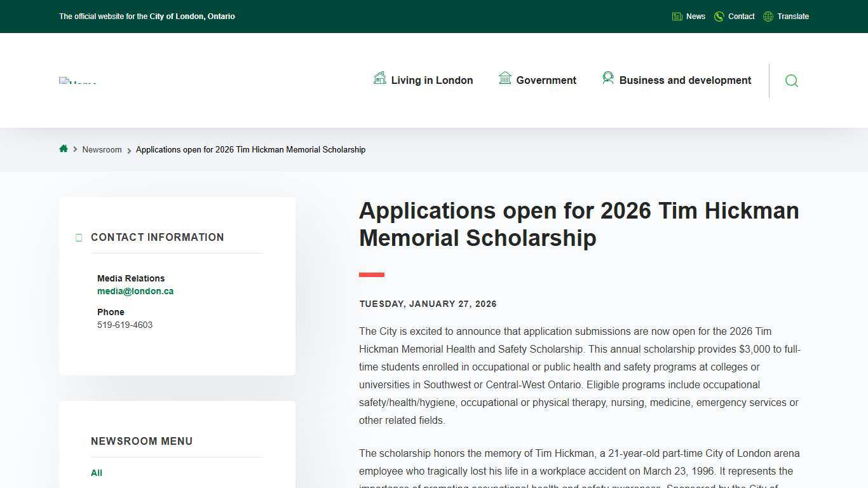
Task: Select All under Newsroom Menu
Action: coord(96,473)
